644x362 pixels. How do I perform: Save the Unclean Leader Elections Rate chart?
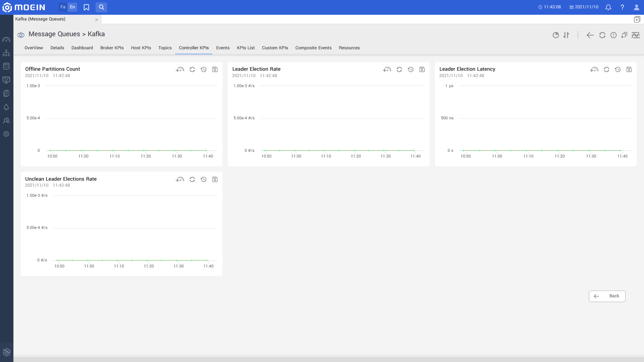[215, 180]
